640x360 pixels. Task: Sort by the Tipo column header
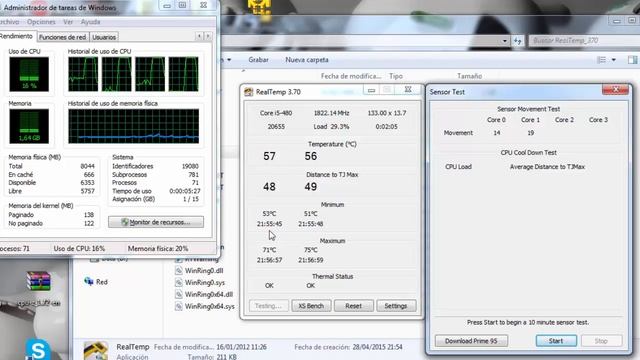pos(396,76)
